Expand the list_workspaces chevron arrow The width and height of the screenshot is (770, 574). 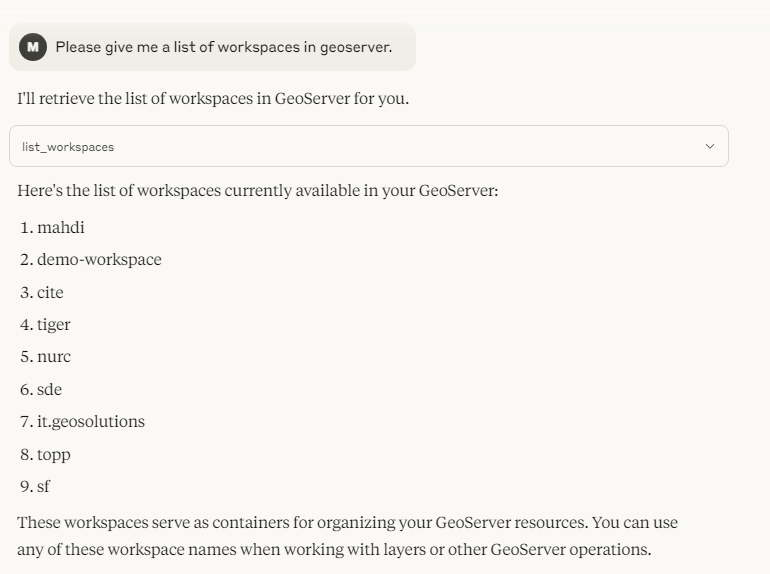(710, 146)
